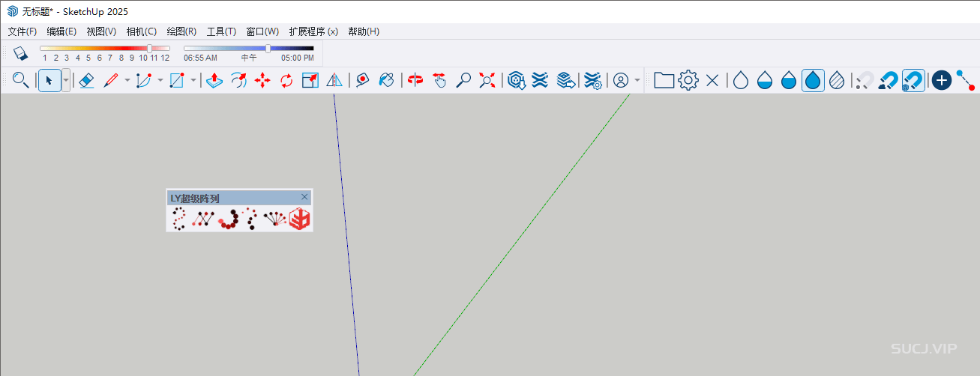Open the 绘图(R) menu
The height and width of the screenshot is (376, 980).
[181, 31]
